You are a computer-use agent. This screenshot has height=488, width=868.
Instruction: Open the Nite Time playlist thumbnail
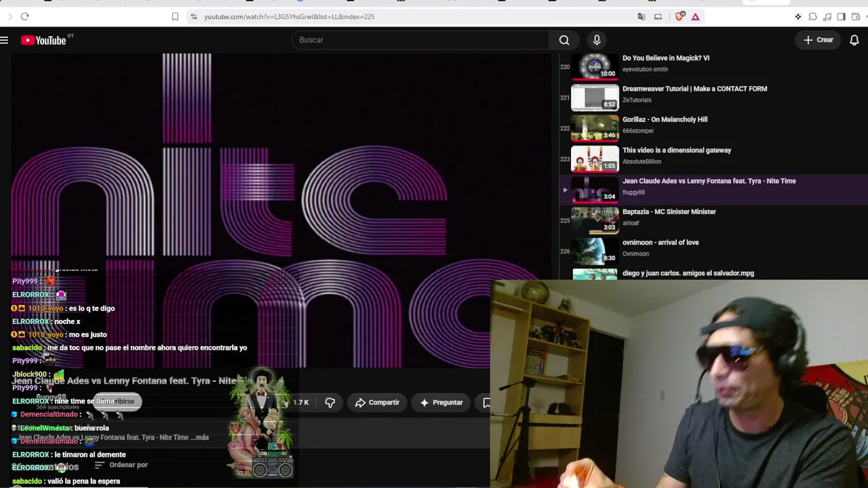coord(595,189)
